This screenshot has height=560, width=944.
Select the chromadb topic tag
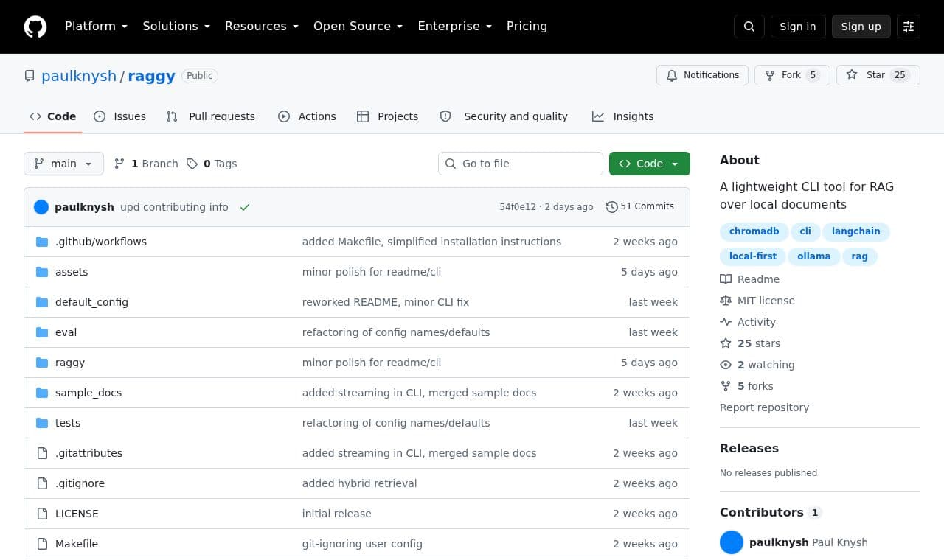754,231
